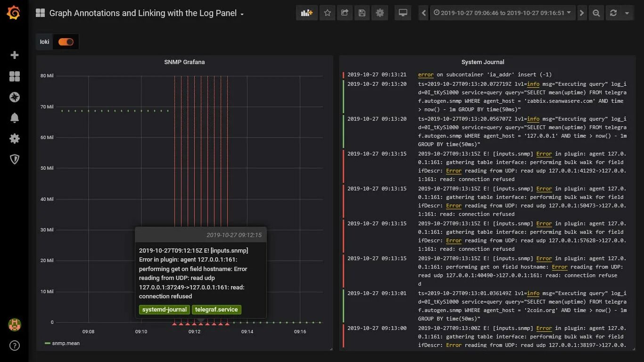Screen dimensions: 644x362
Task: Select the query log row for host 127.0.0.1
Action: [485, 132]
